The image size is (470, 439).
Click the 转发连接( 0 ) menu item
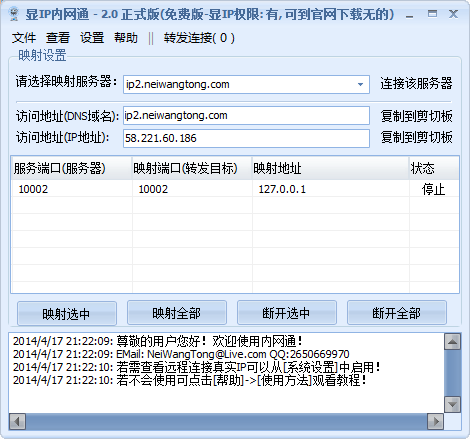tap(199, 38)
